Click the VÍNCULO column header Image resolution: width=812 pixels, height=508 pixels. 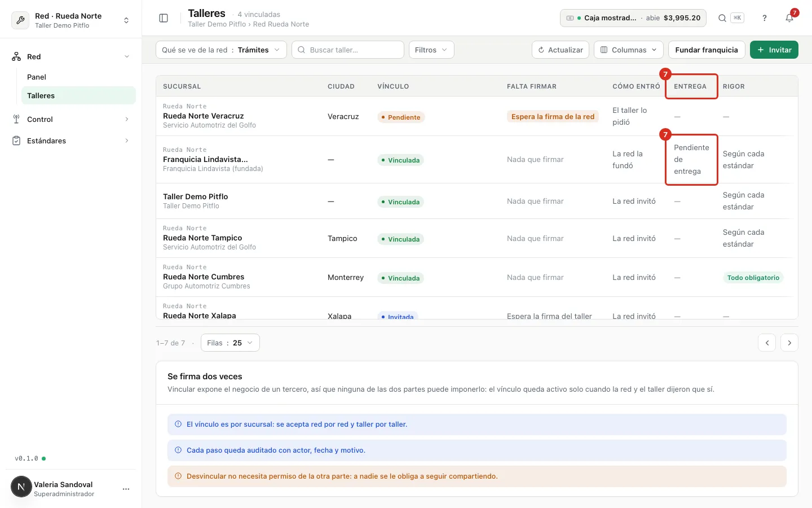point(393,86)
